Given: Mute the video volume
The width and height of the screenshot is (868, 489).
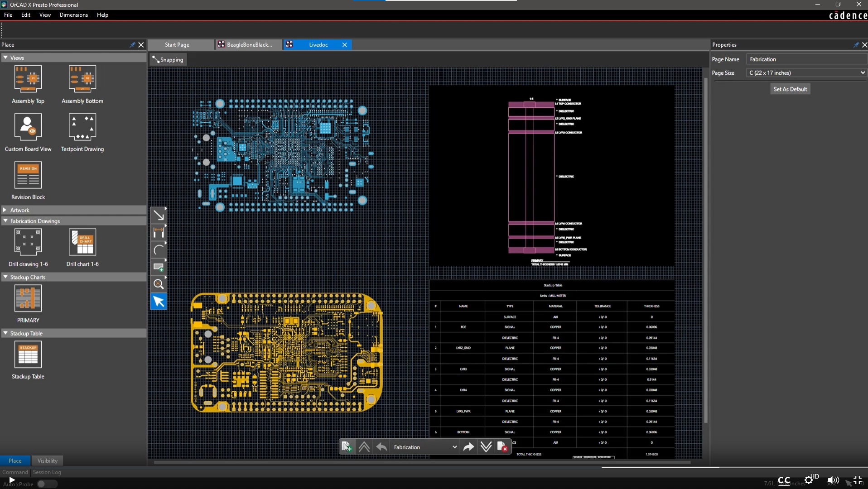Looking at the screenshot, I should (x=833, y=480).
